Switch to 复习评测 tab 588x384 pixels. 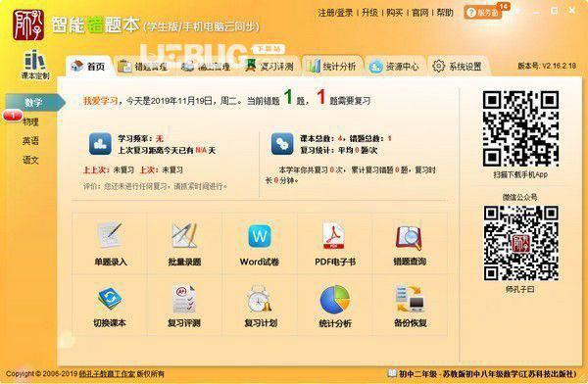[x=269, y=67]
